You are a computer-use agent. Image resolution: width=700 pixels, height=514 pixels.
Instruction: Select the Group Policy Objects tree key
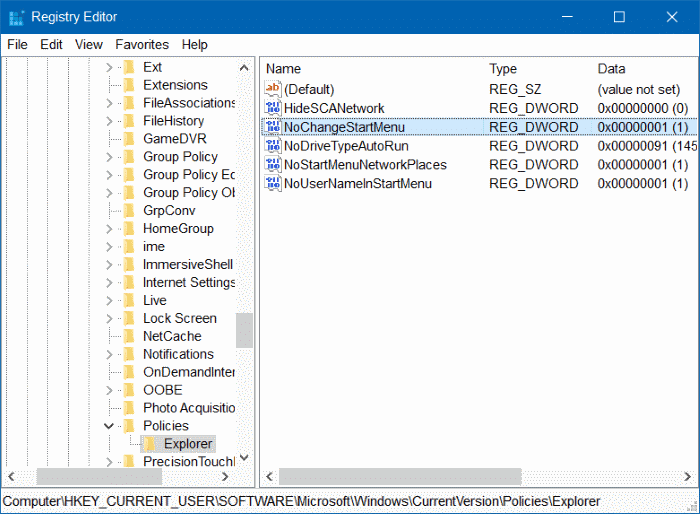(x=189, y=192)
